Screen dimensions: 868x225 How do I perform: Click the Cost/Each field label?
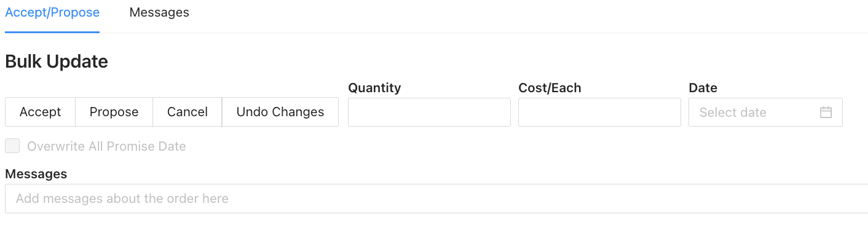pyautogui.click(x=550, y=88)
